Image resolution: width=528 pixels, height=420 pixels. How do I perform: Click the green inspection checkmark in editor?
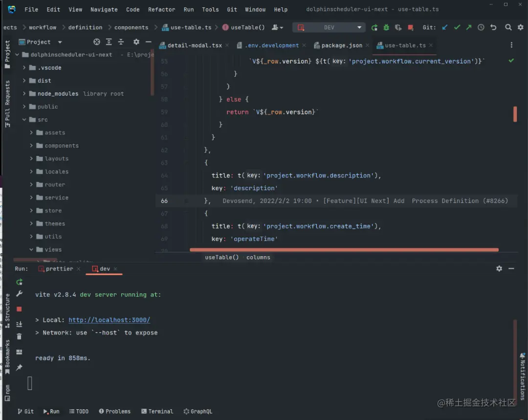(x=511, y=61)
